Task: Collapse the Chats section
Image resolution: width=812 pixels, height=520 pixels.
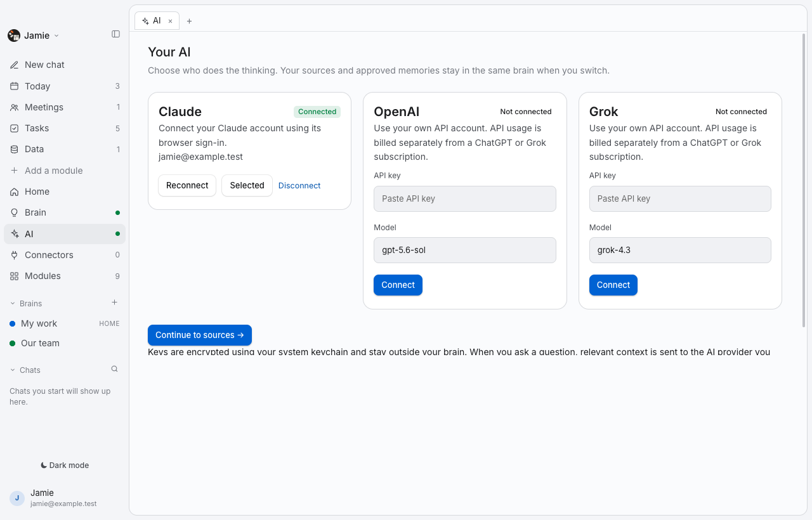Action: (13, 370)
